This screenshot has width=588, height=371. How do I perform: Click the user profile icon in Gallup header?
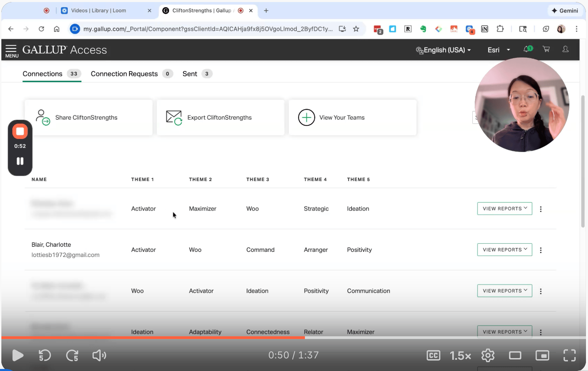565,49
